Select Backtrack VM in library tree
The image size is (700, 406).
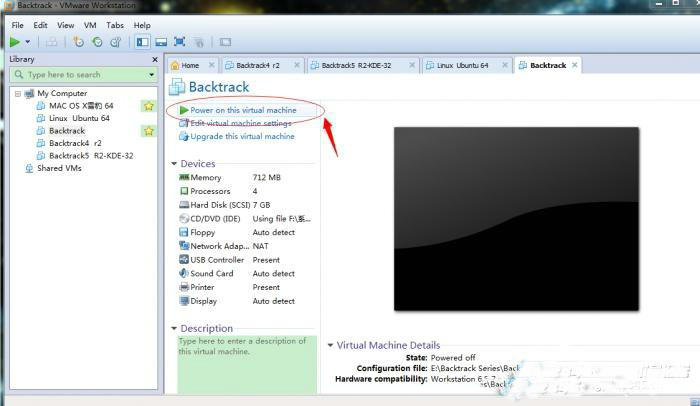click(x=67, y=131)
